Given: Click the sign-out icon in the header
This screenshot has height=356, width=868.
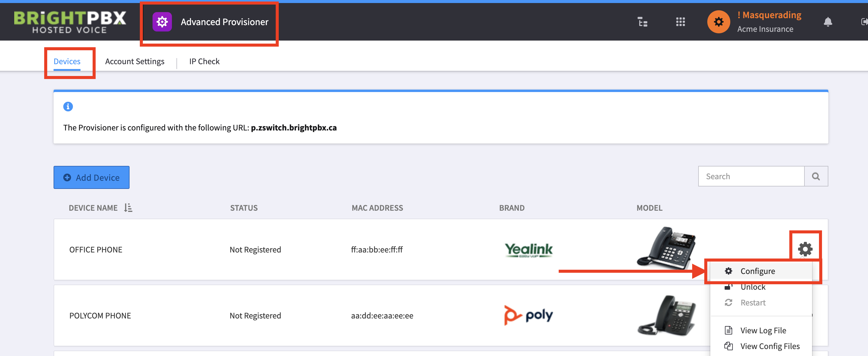Looking at the screenshot, I should tap(864, 22).
